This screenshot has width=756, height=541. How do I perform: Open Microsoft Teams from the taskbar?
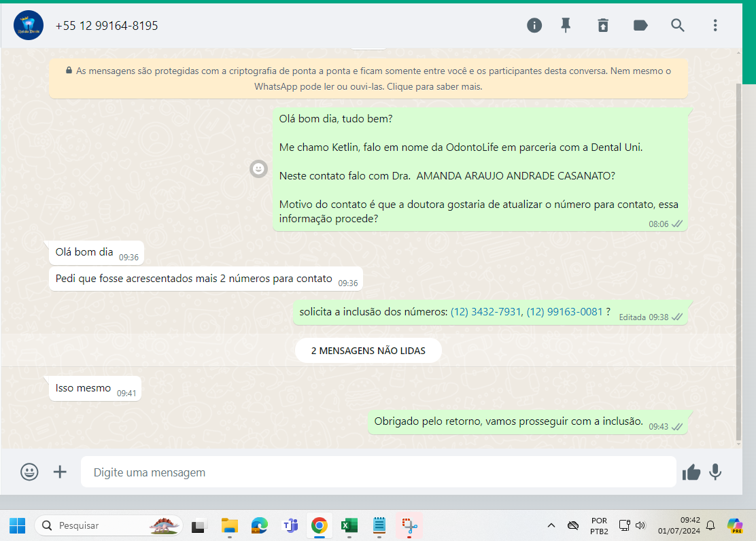click(x=290, y=525)
